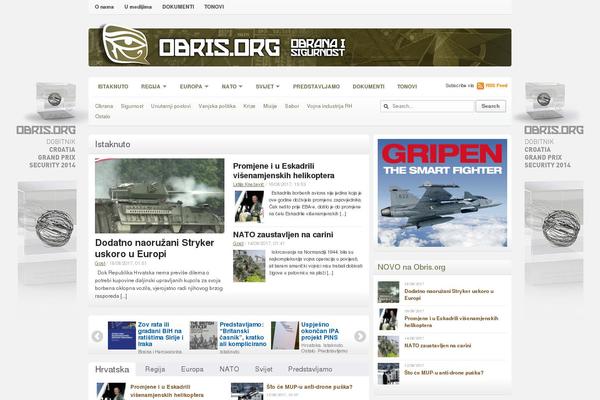Switch to the Hrvatska tab
Screen dimensions: 600x400
point(112,369)
